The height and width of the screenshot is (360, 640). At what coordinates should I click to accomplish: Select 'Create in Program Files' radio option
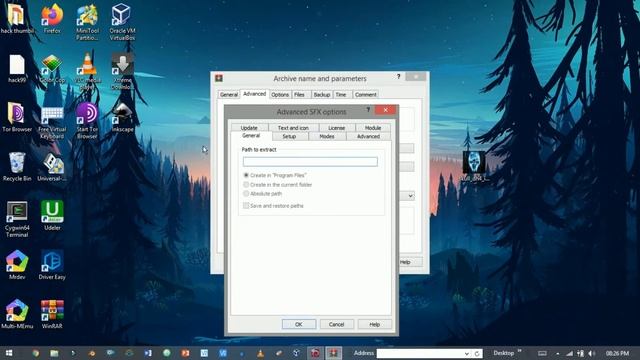[x=246, y=175]
